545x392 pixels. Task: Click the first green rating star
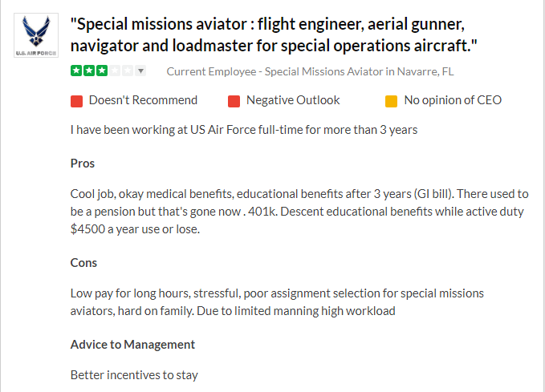click(x=76, y=71)
